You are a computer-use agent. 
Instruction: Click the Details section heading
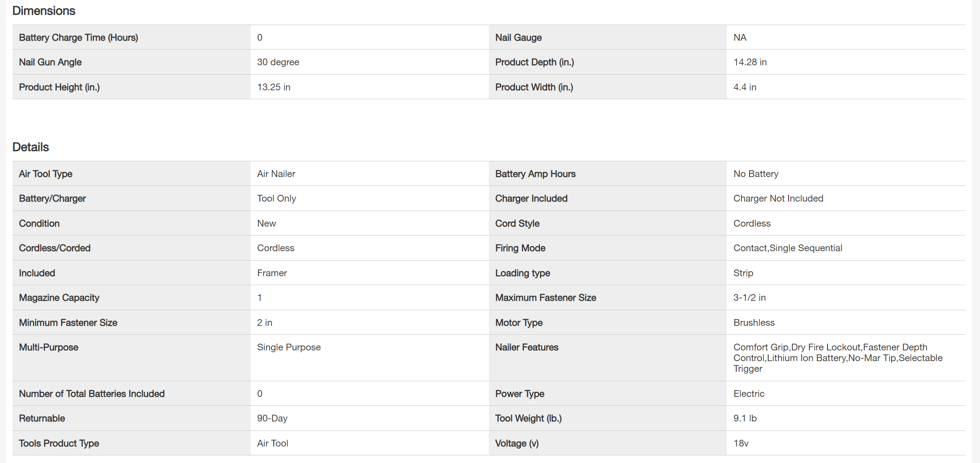(x=30, y=147)
